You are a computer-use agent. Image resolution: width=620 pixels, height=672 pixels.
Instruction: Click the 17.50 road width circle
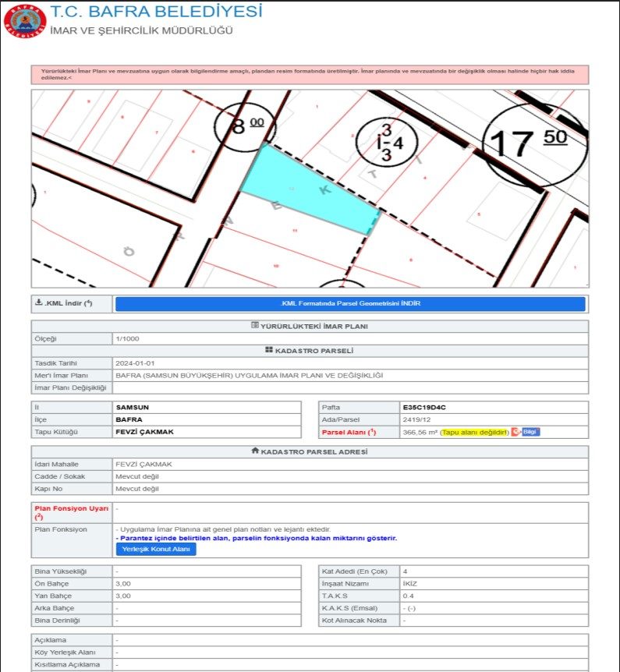(x=534, y=144)
